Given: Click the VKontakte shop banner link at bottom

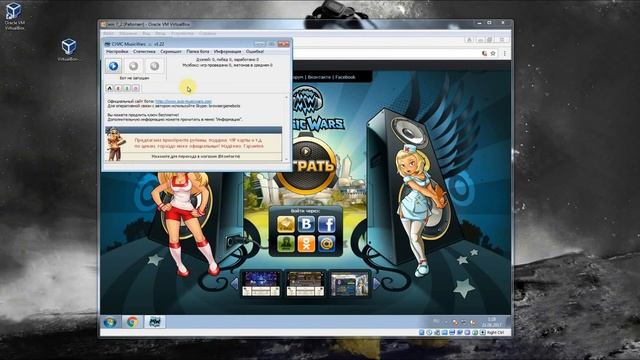Looking at the screenshot, I should tap(196, 156).
